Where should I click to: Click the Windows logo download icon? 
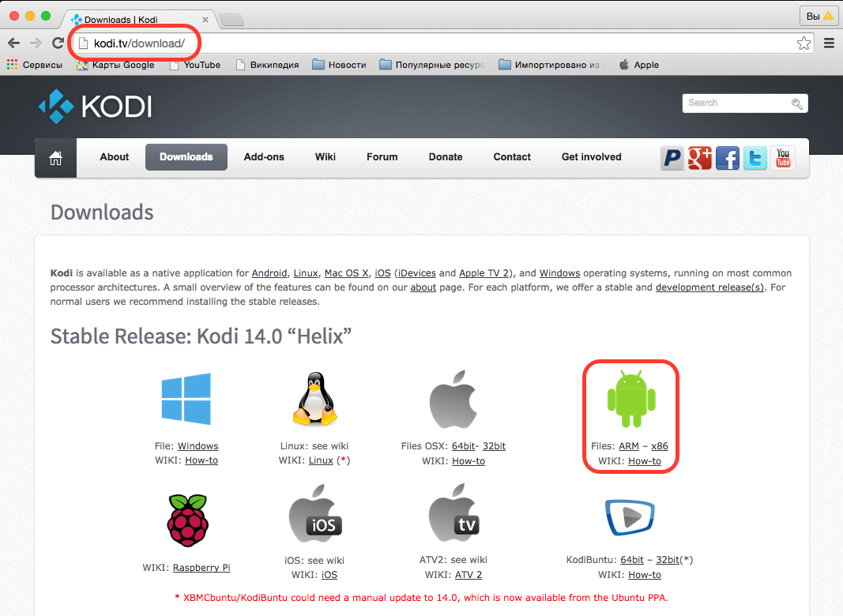[x=186, y=399]
